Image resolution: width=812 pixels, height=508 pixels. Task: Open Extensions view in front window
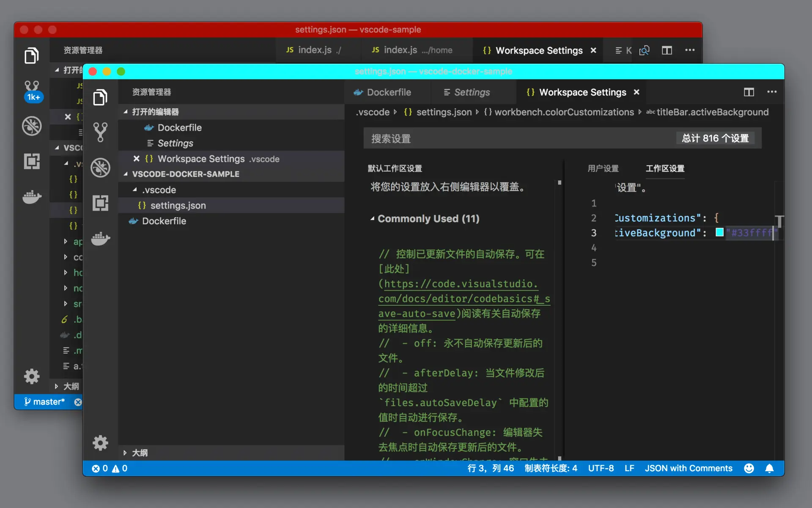(100, 203)
